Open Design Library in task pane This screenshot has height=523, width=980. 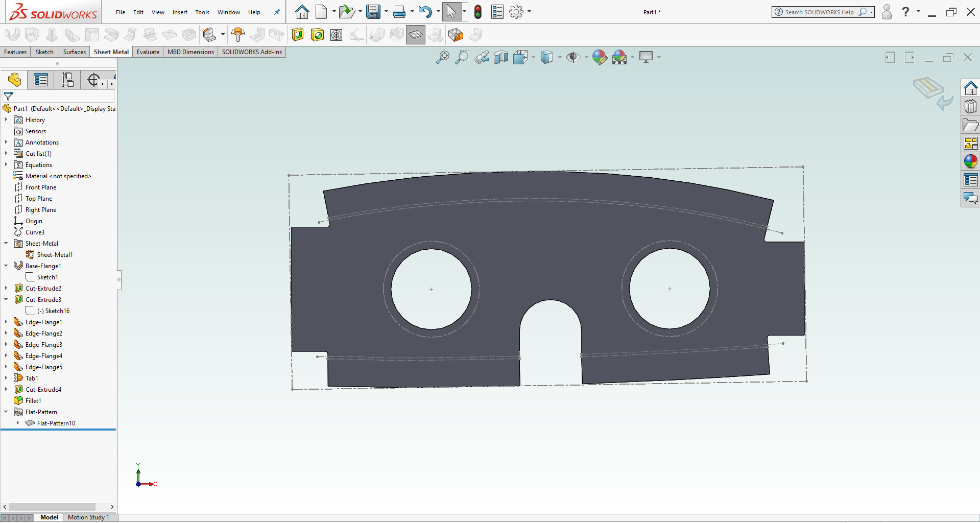(970, 107)
